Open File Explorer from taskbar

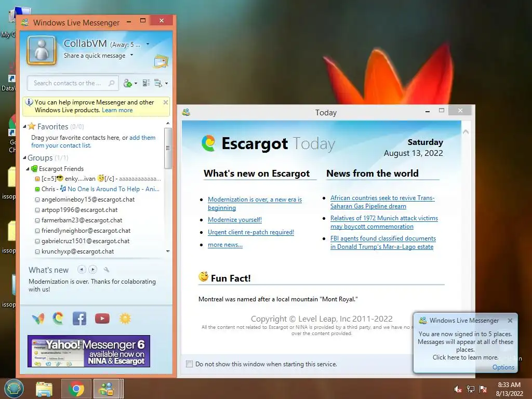[45, 389]
